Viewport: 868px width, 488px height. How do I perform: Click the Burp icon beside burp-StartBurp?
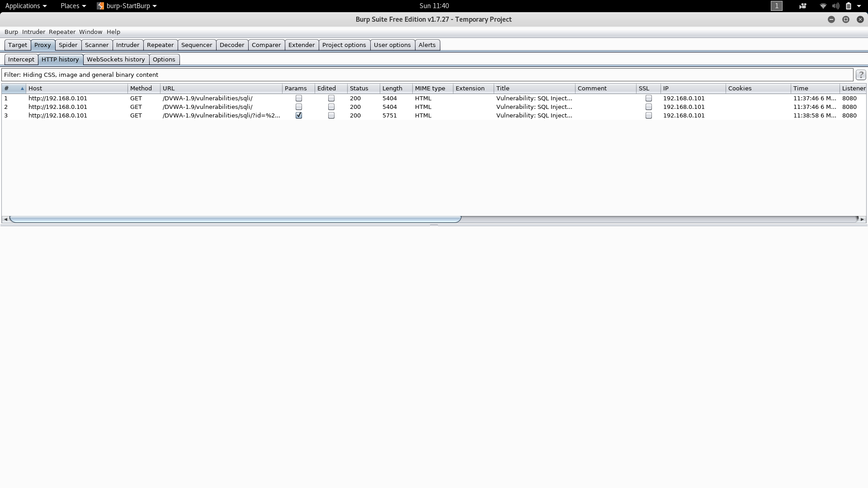[100, 6]
